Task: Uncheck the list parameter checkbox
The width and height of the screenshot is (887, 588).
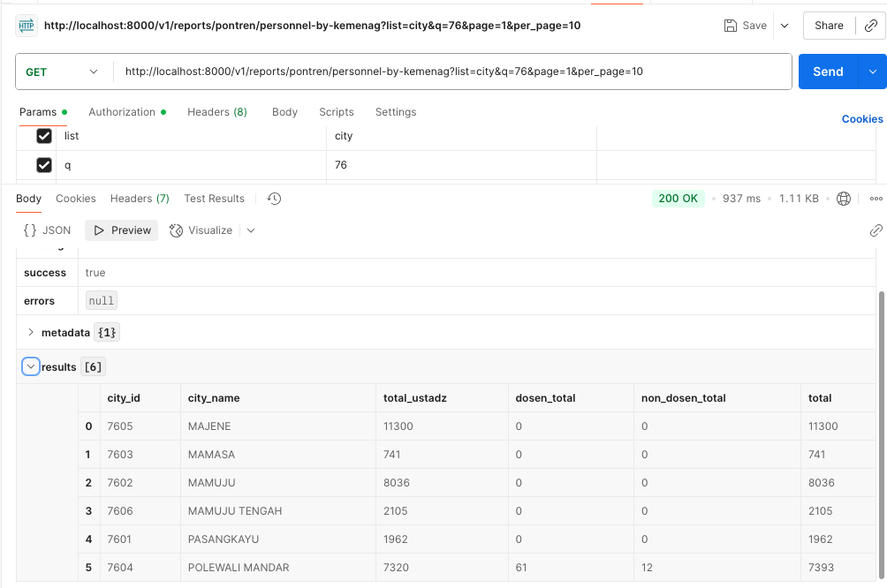Action: [x=44, y=136]
